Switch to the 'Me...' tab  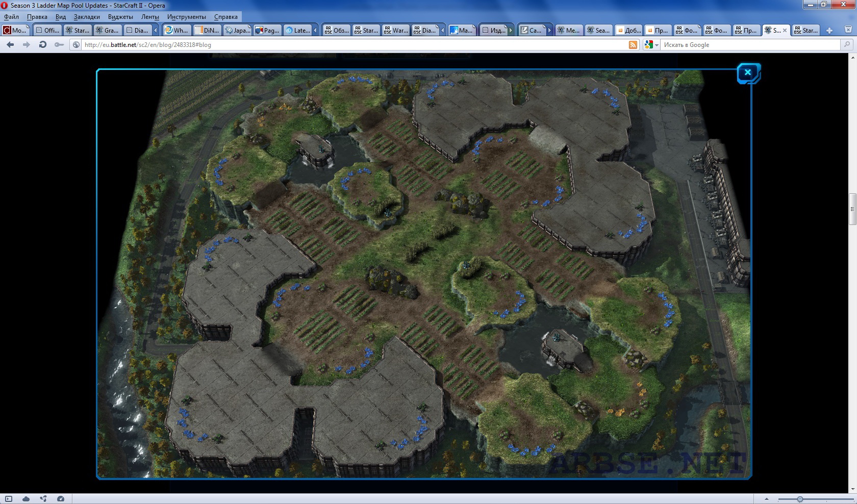point(569,31)
